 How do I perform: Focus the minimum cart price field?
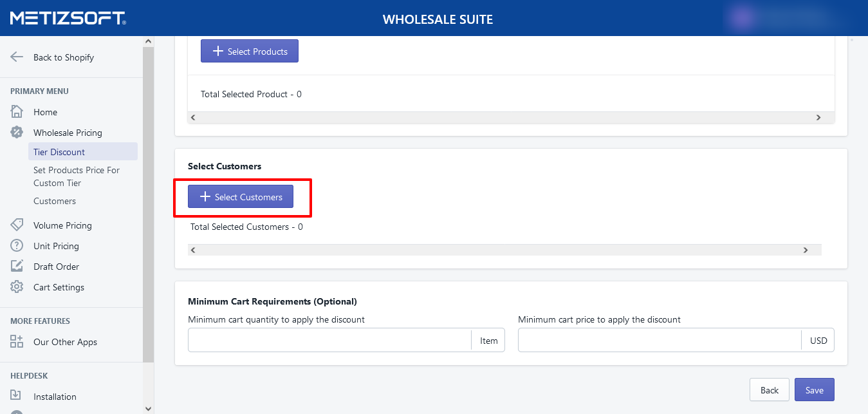click(x=660, y=341)
